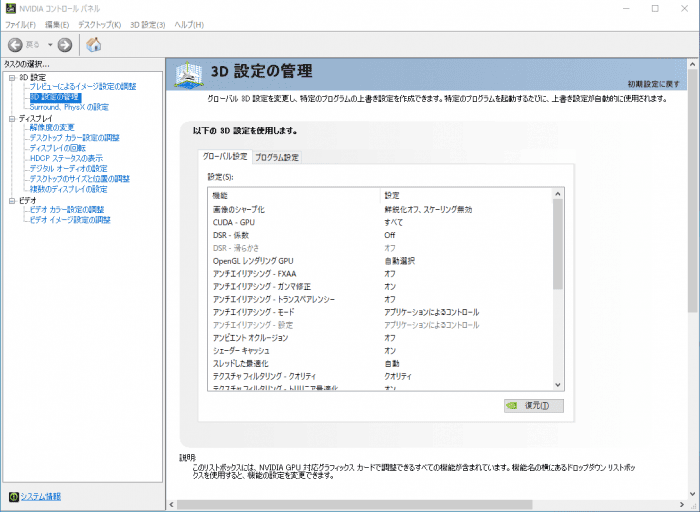The height and width of the screenshot is (512, 700).
Task: Click 機能 column header
Action: 294,196
